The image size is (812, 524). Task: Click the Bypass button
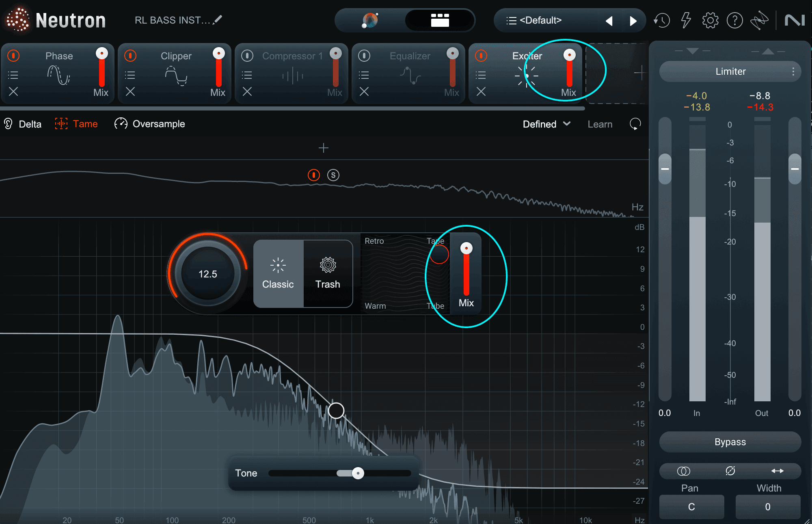(x=730, y=442)
